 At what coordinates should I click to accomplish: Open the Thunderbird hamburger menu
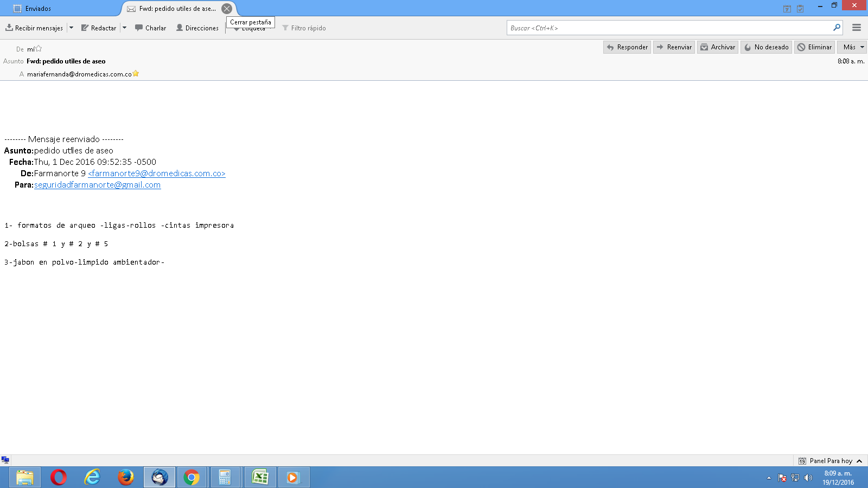coord(857,28)
